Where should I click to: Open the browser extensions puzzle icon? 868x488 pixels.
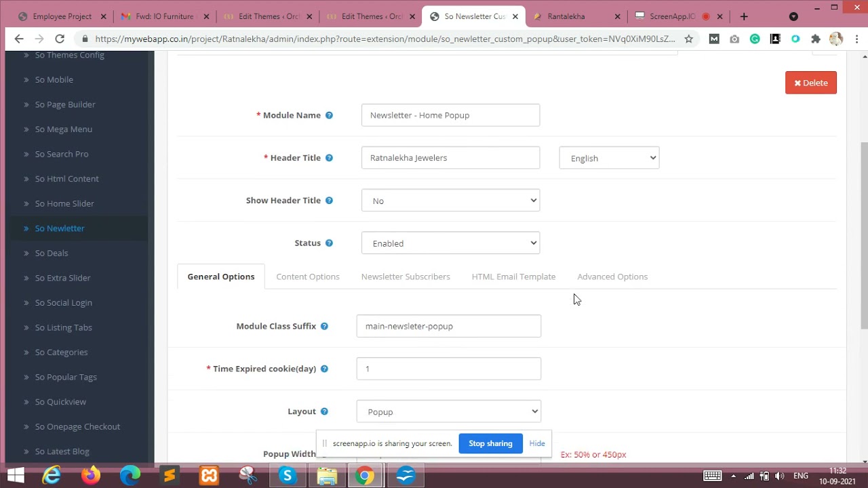coord(816,39)
